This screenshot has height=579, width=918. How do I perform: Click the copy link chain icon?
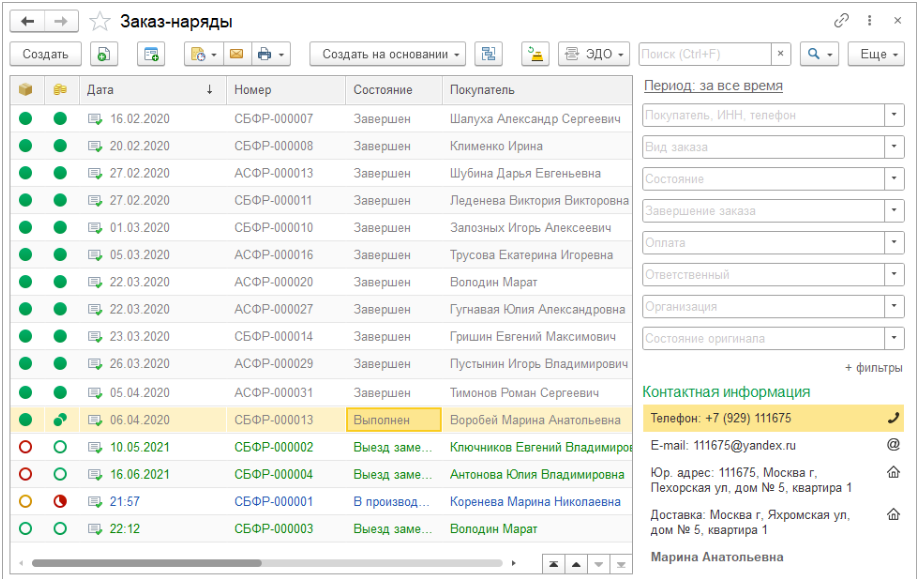[842, 21]
